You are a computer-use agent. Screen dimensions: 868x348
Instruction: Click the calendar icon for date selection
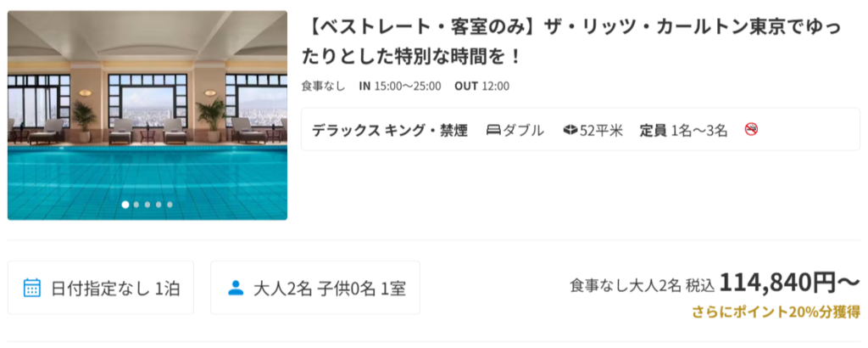pyautogui.click(x=32, y=288)
